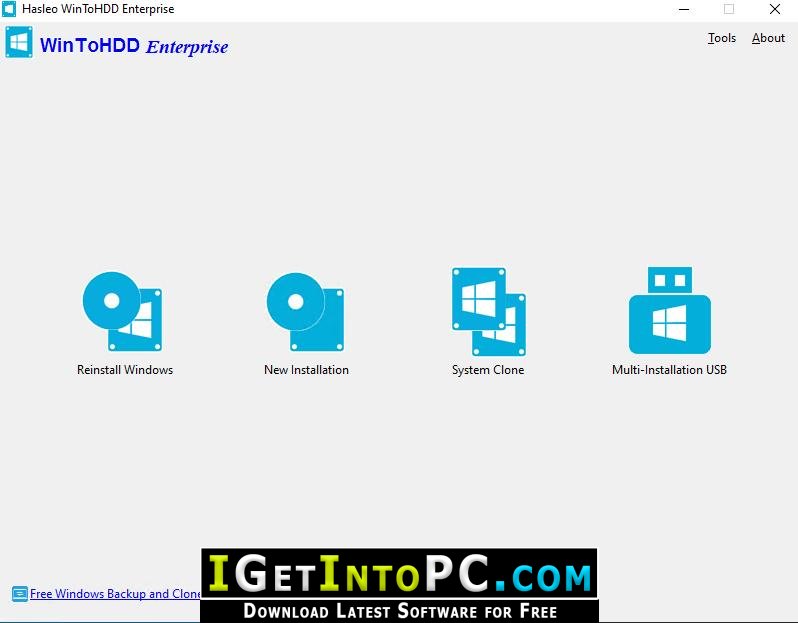Viewport: 798px width, 623px height.
Task: Click the WinToHDD Enterprise header title
Action: (134, 46)
